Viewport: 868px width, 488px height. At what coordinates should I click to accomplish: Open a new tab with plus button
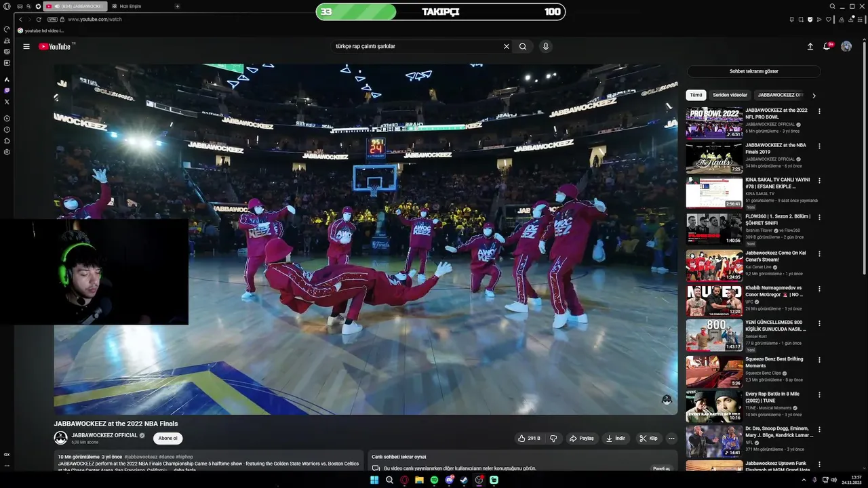[x=177, y=6]
